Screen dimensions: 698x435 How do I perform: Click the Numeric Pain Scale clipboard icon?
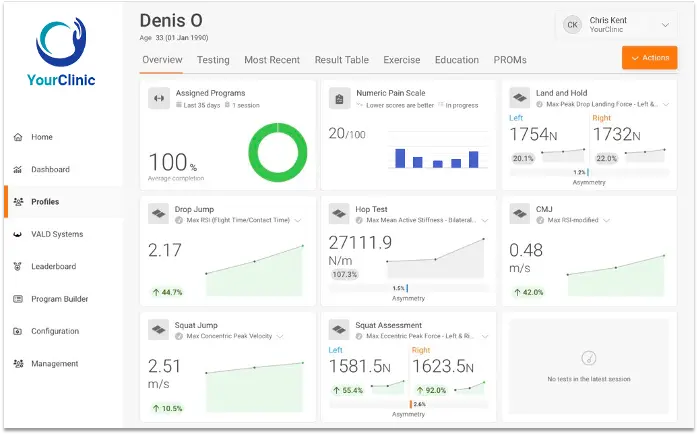(x=339, y=98)
